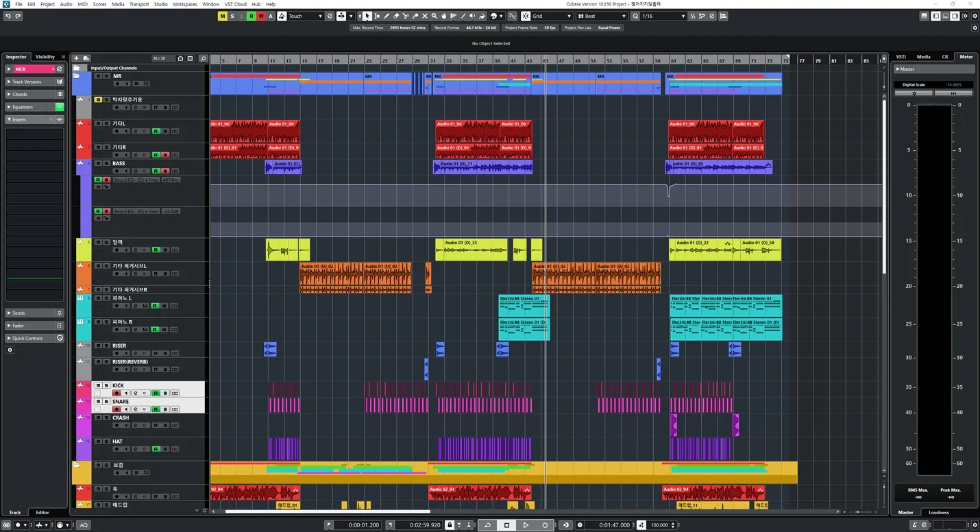Click the 보컬 folder track color strip
This screenshot has height=532, width=980.
point(82,472)
